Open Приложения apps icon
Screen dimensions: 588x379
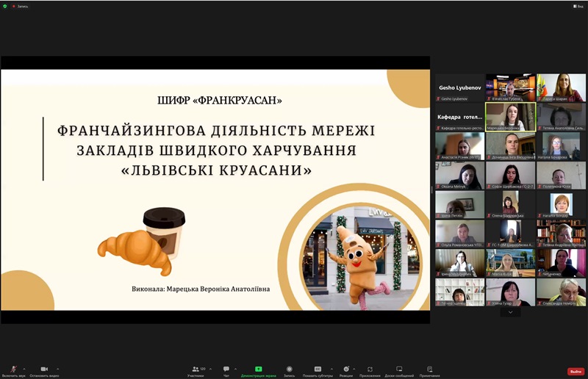pos(370,369)
